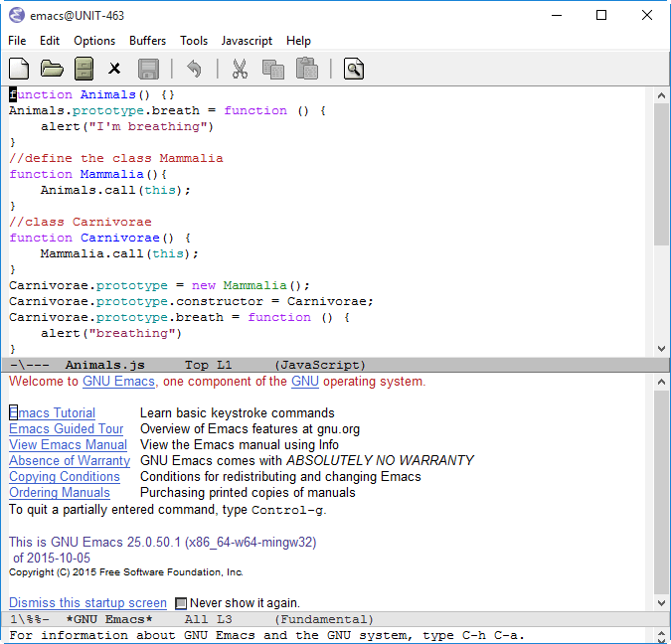
Task: Cut selection with the scissors icon
Action: (x=240, y=69)
